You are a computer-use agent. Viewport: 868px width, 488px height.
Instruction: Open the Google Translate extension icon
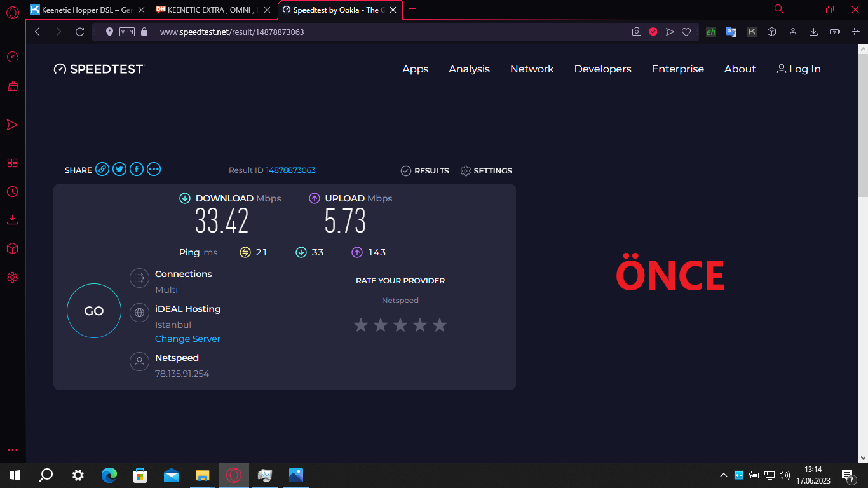coord(731,32)
